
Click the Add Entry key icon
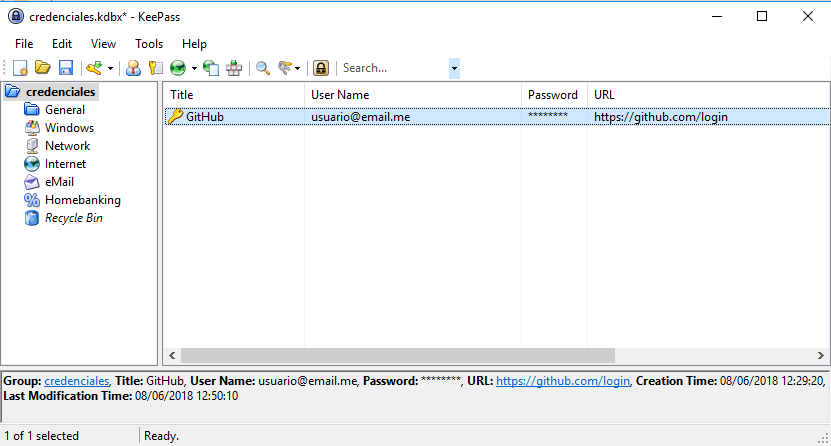[x=95, y=68]
